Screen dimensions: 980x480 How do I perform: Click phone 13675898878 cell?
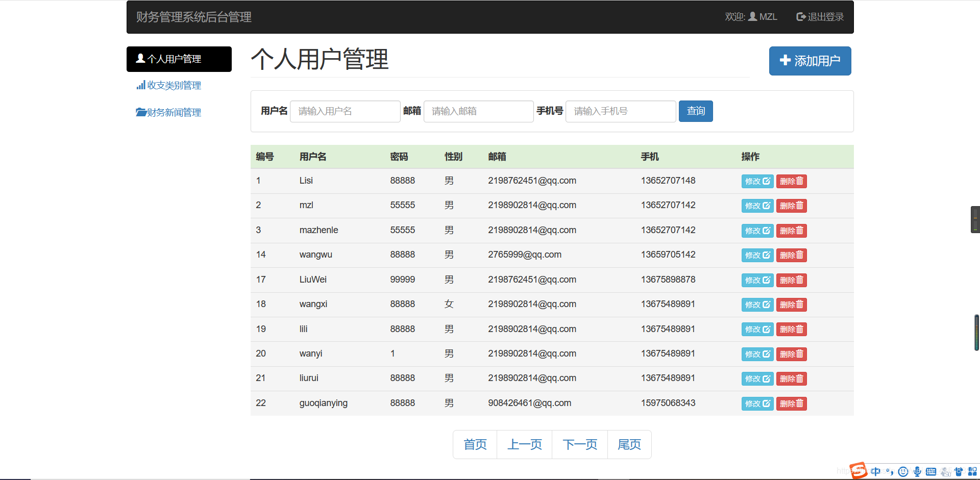click(x=668, y=280)
